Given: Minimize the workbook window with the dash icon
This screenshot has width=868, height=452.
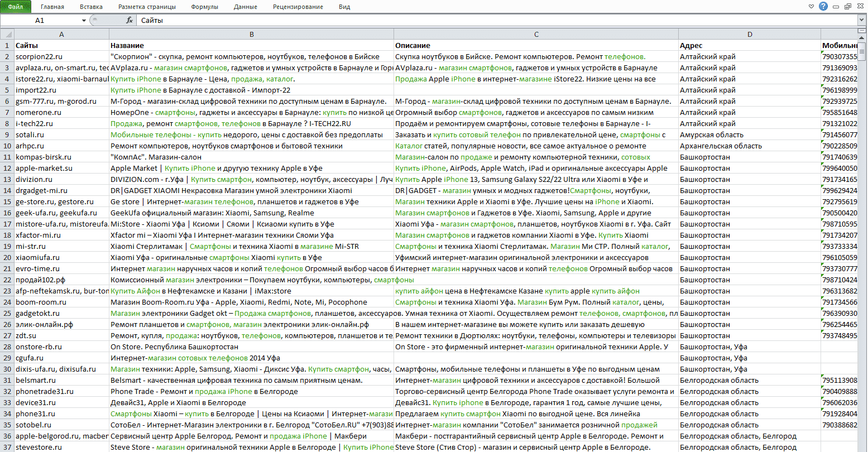Looking at the screenshot, I should tap(836, 7).
